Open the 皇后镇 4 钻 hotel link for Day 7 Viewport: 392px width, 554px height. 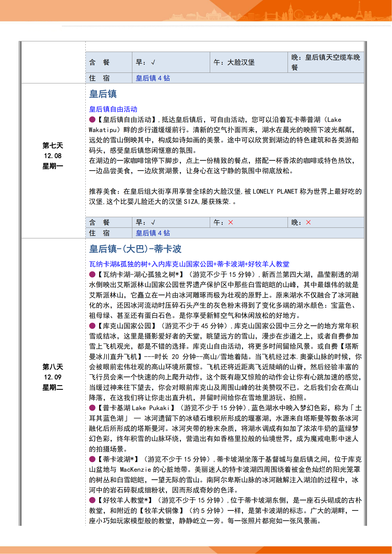pos(153,233)
